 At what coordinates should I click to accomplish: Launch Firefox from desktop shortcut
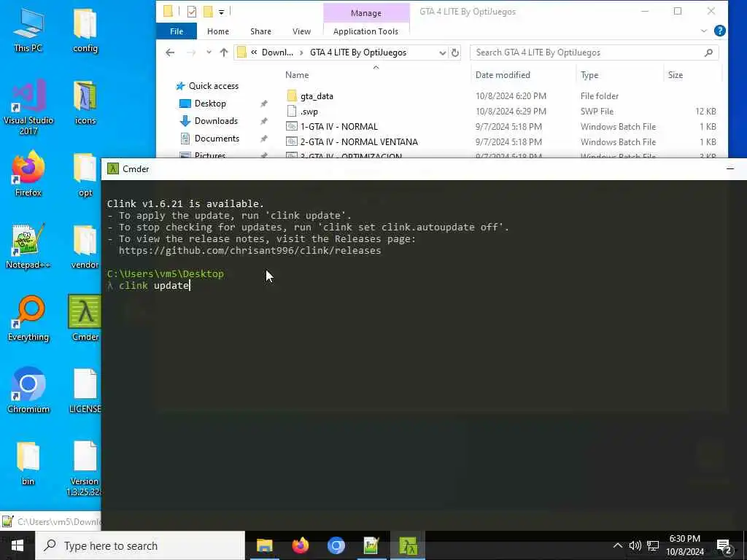(28, 174)
